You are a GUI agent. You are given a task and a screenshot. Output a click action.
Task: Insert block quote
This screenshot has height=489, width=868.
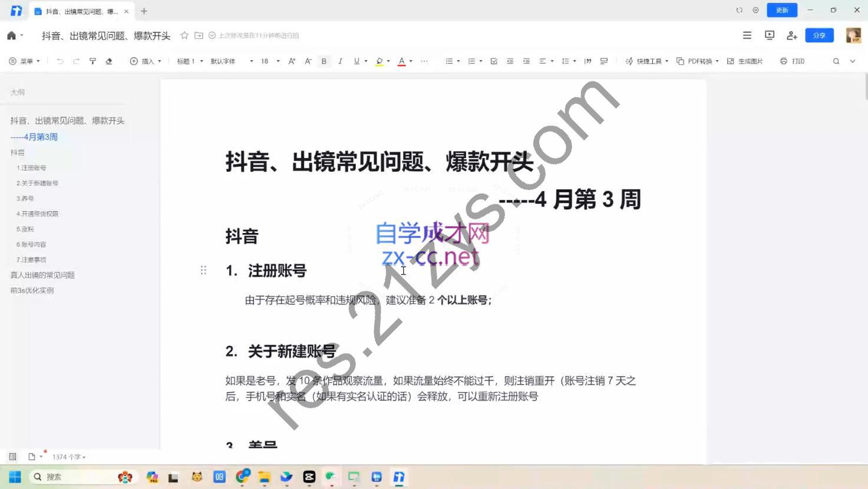pos(588,61)
